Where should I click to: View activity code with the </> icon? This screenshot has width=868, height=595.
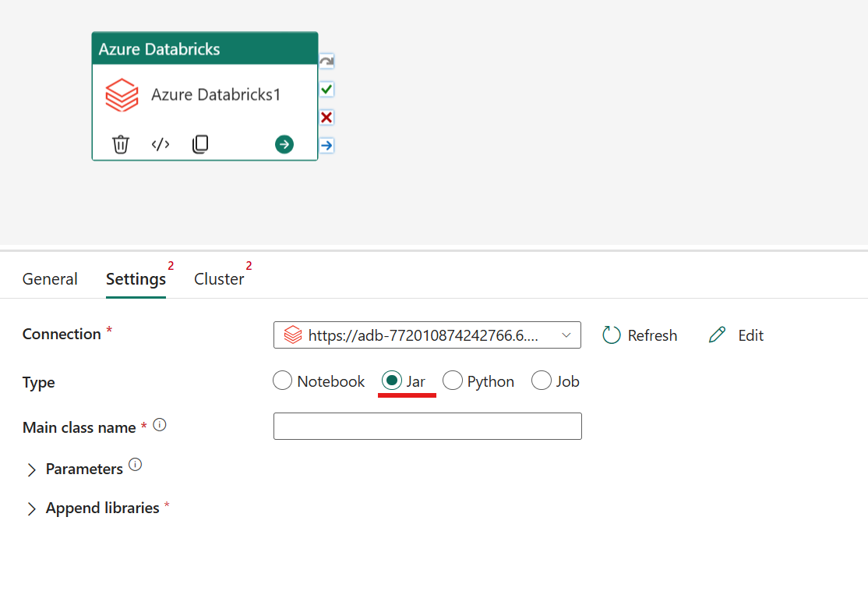click(x=161, y=144)
